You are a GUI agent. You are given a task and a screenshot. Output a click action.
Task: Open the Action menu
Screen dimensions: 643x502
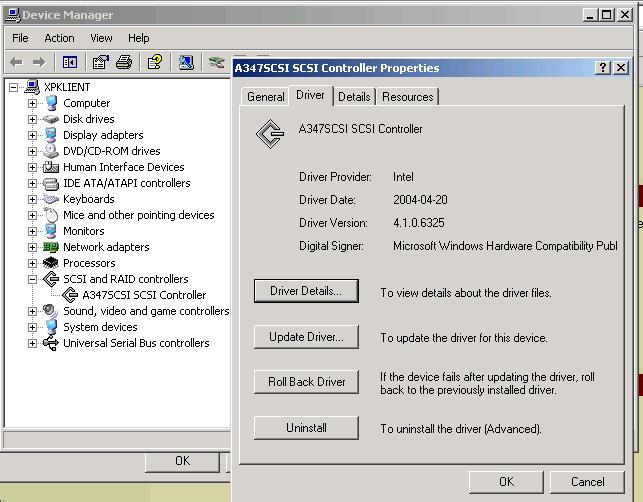[59, 38]
